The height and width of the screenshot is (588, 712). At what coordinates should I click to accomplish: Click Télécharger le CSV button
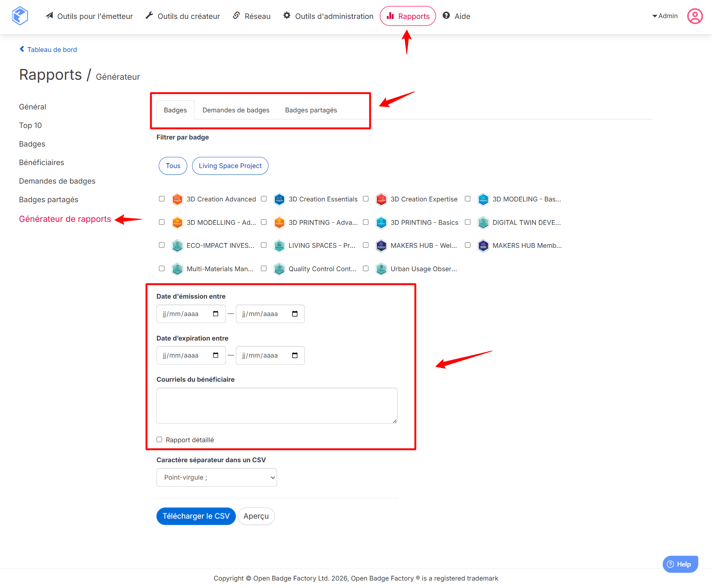(x=196, y=516)
